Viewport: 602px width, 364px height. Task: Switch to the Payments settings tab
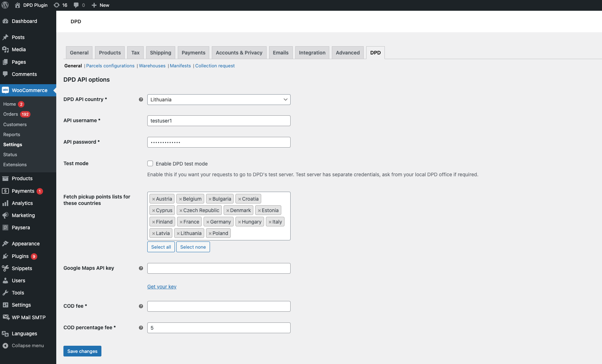[x=193, y=53]
